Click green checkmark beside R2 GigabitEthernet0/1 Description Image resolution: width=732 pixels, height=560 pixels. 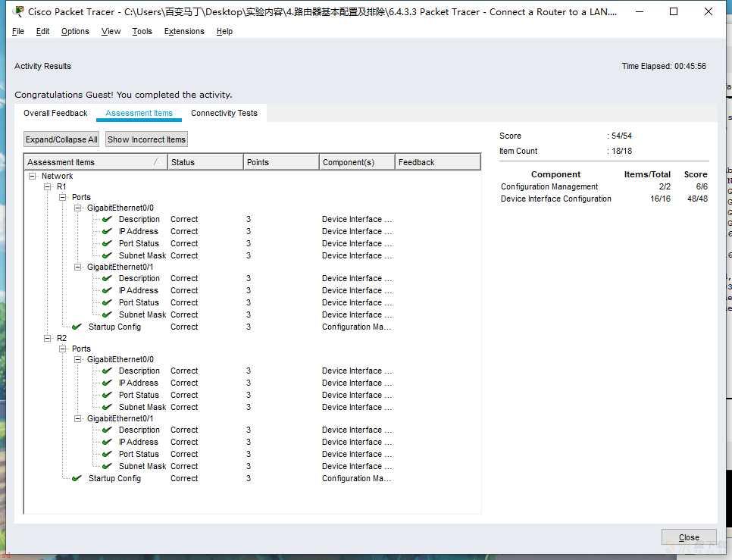point(107,430)
